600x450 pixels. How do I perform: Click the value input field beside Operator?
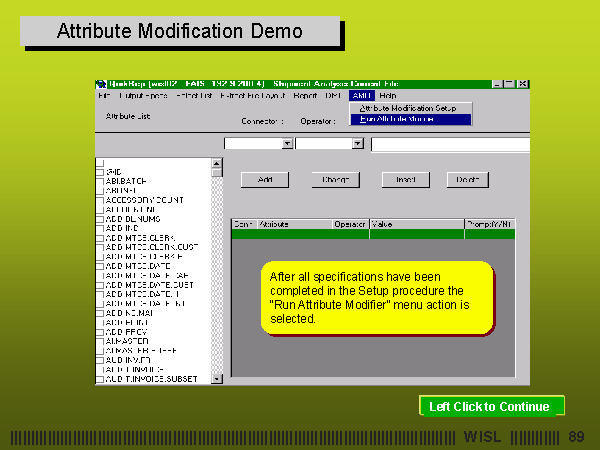[x=450, y=144]
